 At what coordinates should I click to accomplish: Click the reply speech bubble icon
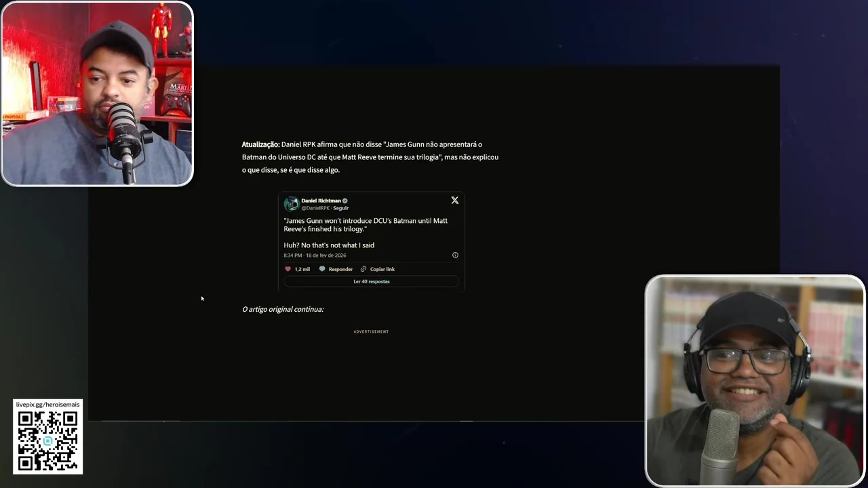322,269
